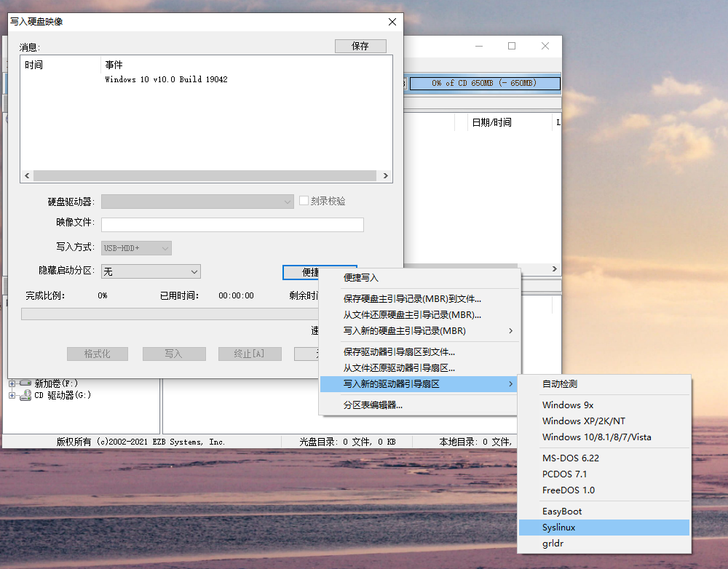Choose 便捷写入 from the menu

(x=419, y=278)
